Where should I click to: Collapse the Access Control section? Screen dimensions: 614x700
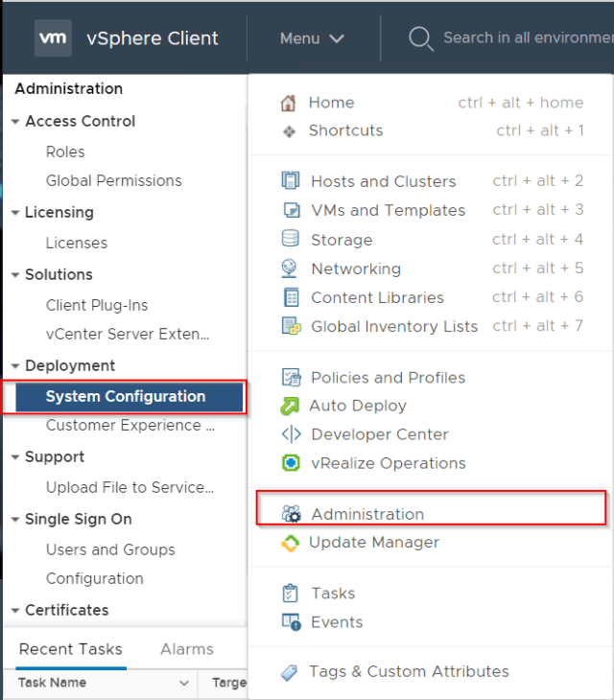[15, 122]
